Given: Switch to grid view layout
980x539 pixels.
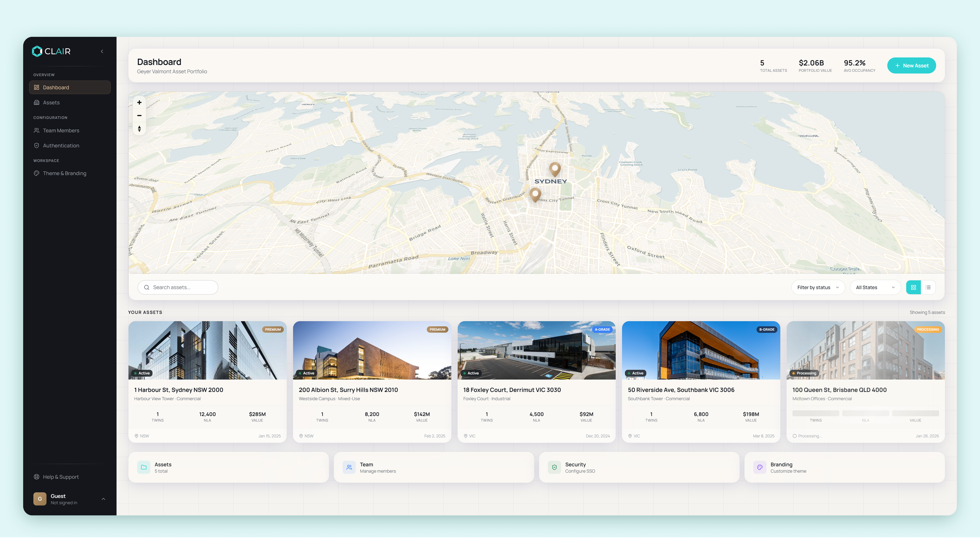Looking at the screenshot, I should [x=913, y=287].
